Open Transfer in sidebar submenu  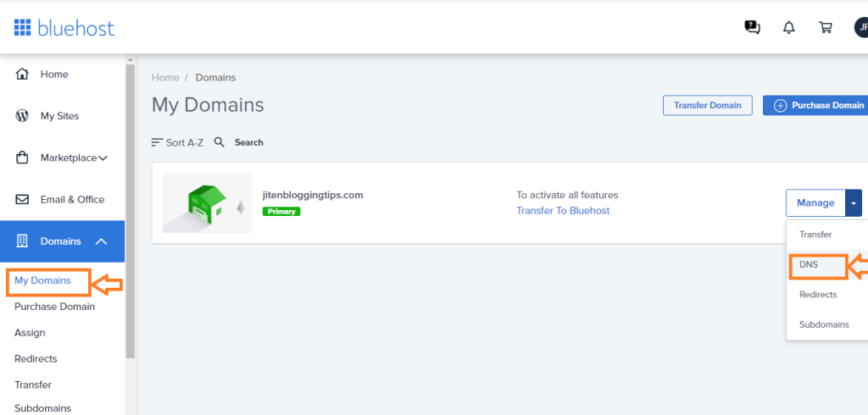(x=33, y=385)
